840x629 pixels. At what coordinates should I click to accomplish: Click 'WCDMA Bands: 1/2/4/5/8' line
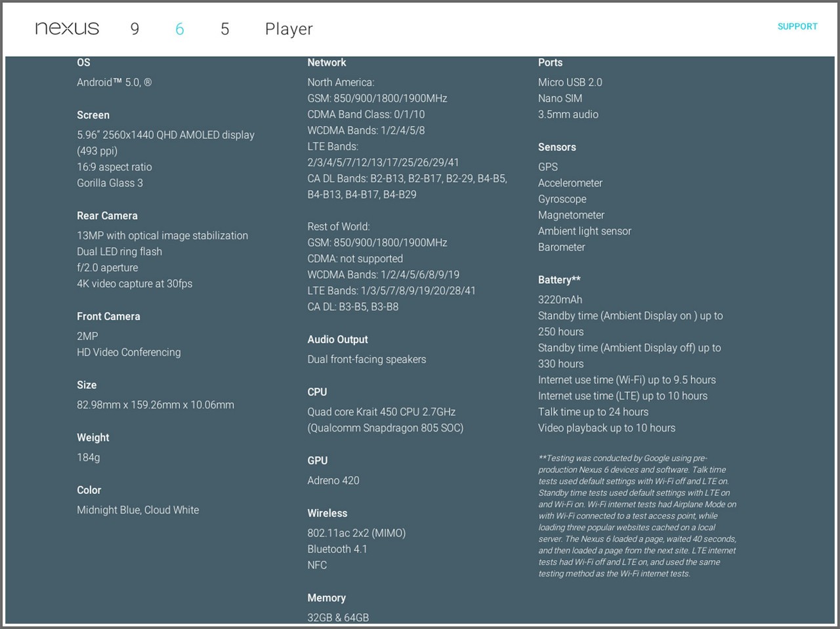coord(366,130)
